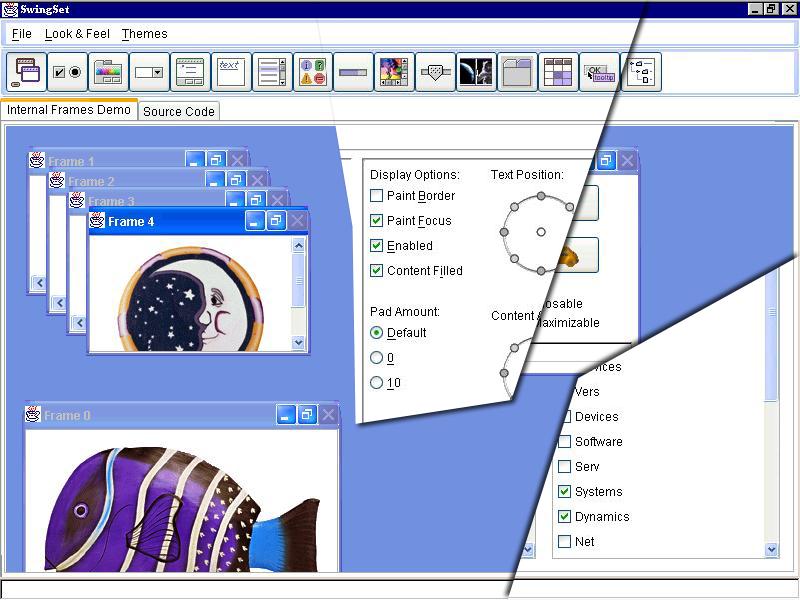Open the Table demo toolbar icon
The width and height of the screenshot is (800, 600).
pyautogui.click(x=558, y=72)
